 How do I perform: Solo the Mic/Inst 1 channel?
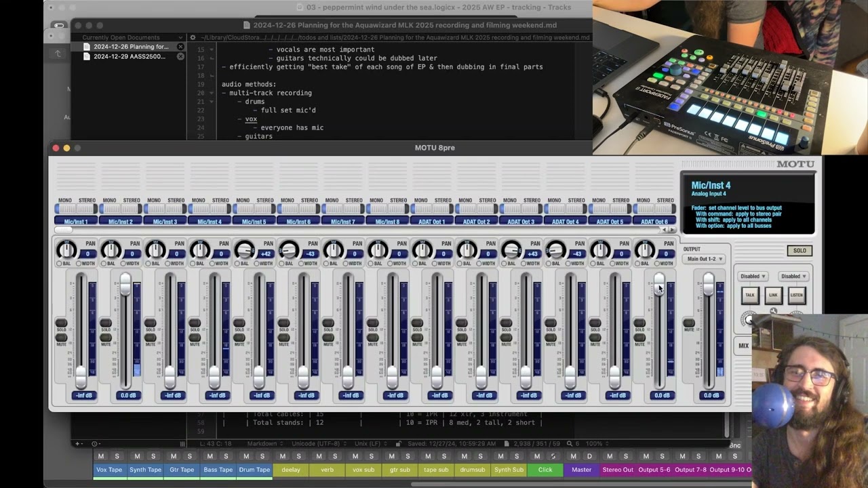pos(61,323)
